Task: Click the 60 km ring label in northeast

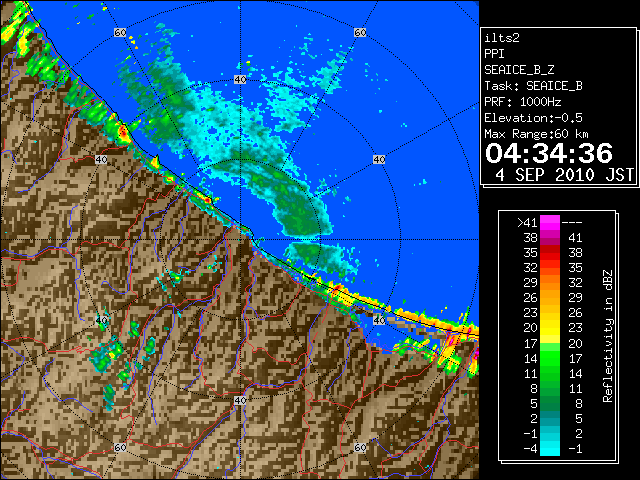Action: click(x=360, y=32)
